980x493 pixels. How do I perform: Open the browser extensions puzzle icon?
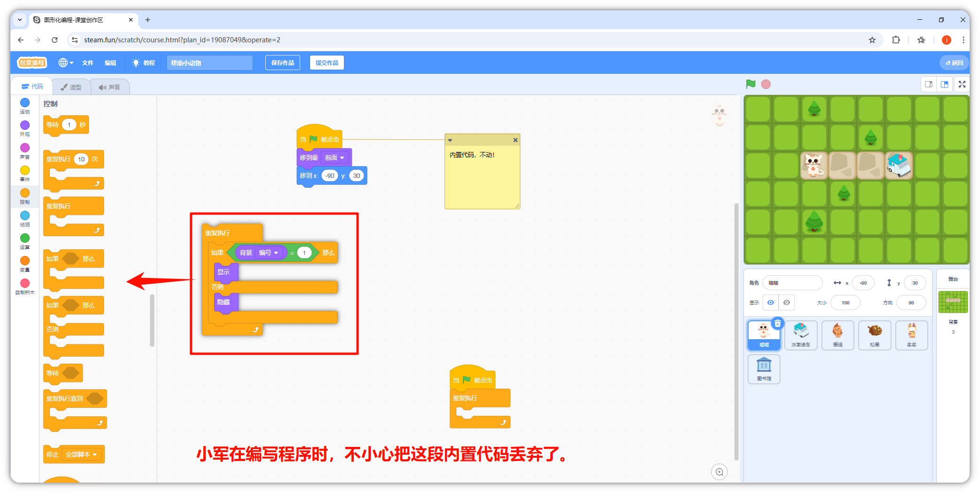896,40
